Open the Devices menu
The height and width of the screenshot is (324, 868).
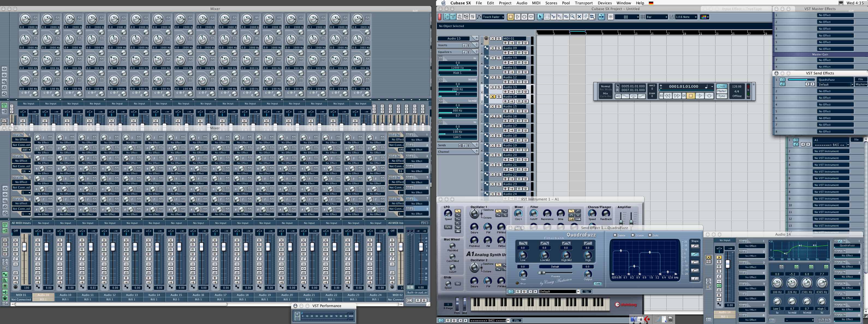pyautogui.click(x=605, y=3)
